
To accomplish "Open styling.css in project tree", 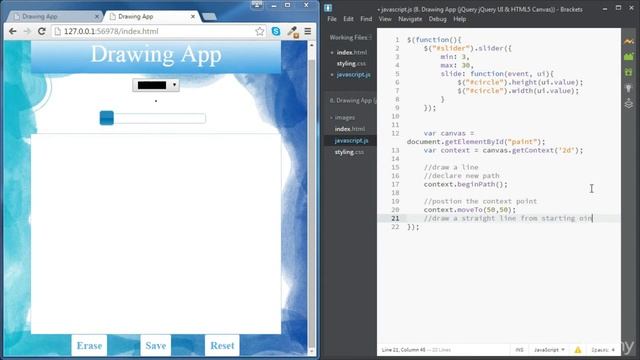I will coord(349,152).
